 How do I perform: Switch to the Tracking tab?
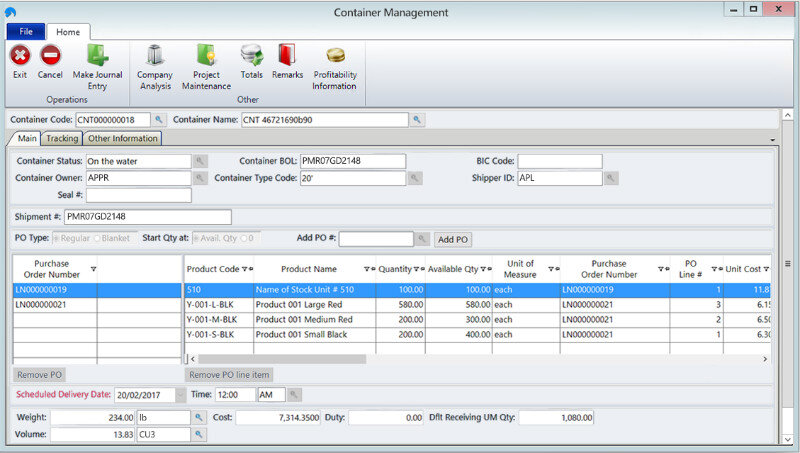pyautogui.click(x=62, y=139)
